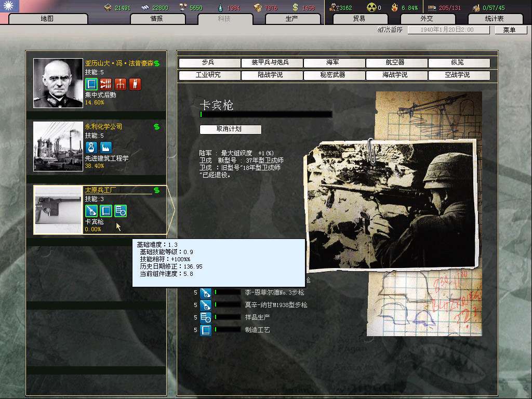532x399 pixels.
Task: Select the 工业研究 industry research button
Action: tap(209, 75)
